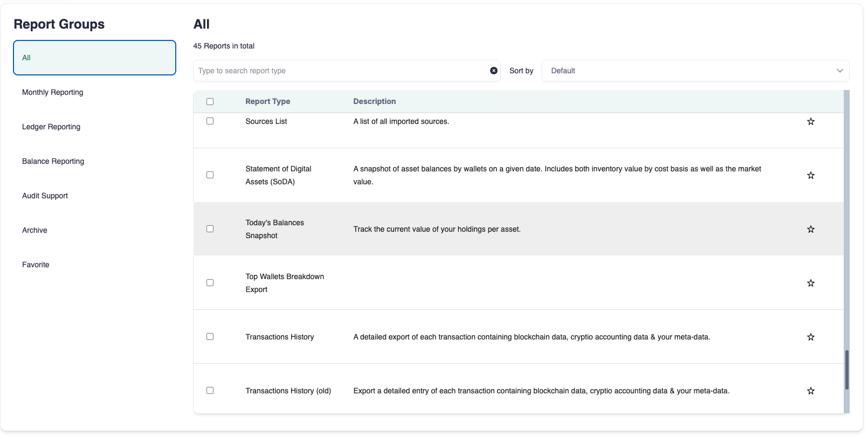Check the Sources List checkbox
Viewport: 868px width, 437px height.
coord(210,121)
